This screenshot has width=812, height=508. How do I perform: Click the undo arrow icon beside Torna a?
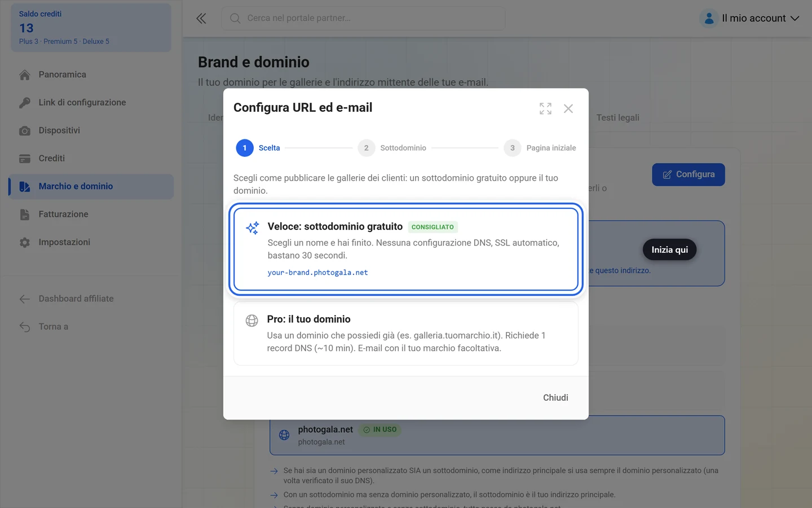click(x=25, y=327)
